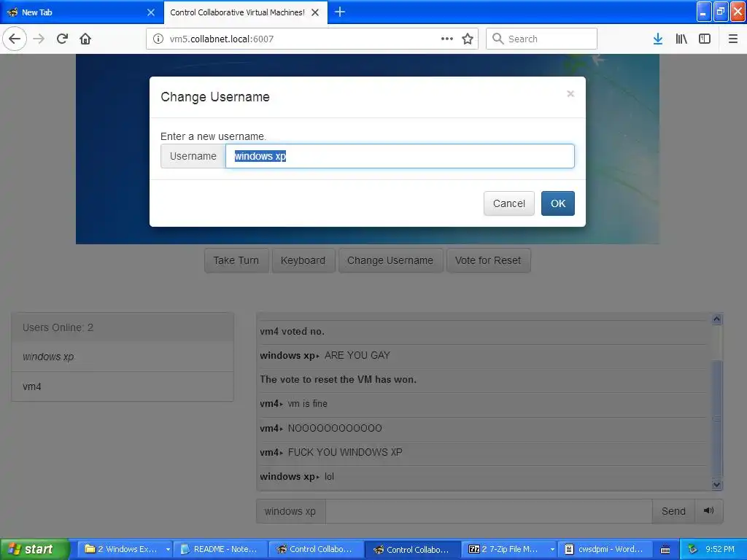Screen dimensions: 747x560
Task: Open the Firefox home page
Action: [85, 39]
